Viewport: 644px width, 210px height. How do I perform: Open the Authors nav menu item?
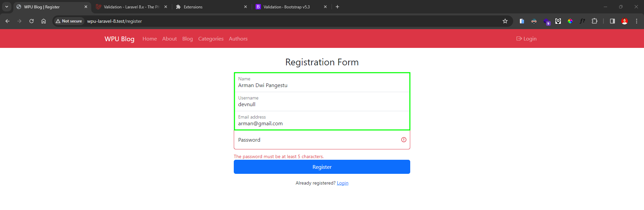238,39
